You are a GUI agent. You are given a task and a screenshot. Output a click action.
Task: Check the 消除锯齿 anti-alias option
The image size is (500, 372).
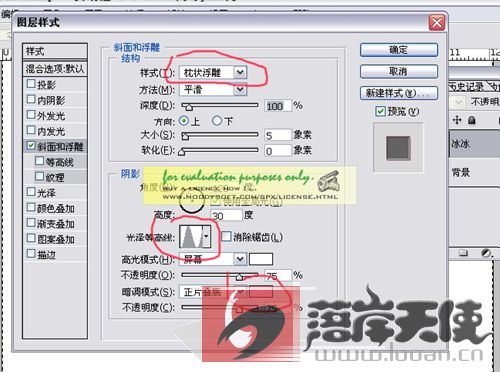226,237
